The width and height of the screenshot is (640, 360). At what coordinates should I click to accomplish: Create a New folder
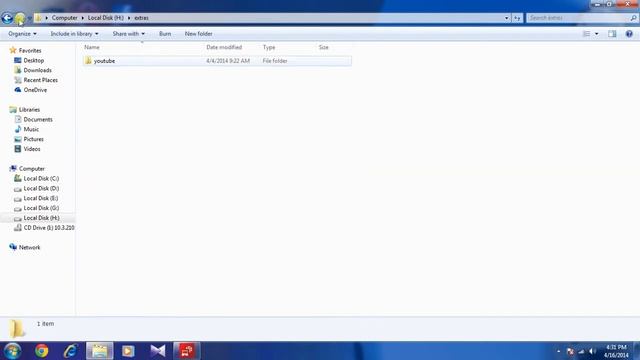(x=198, y=34)
